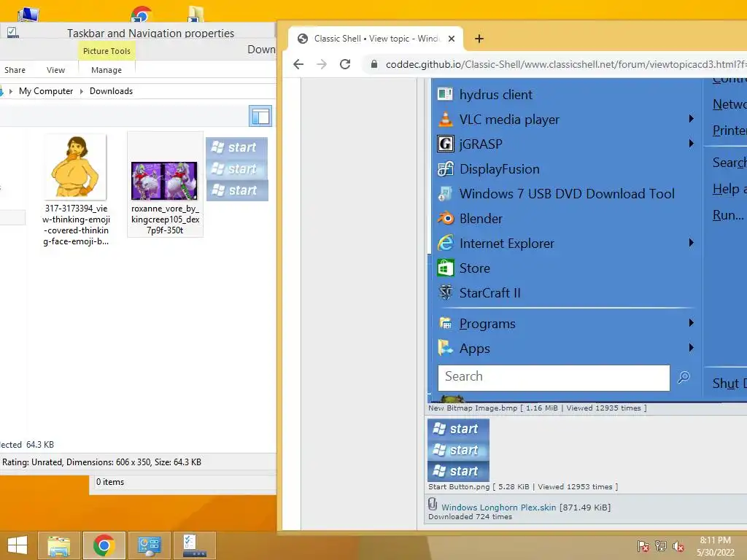
Task: Click the '0 items' status text
Action: pyautogui.click(x=110, y=482)
